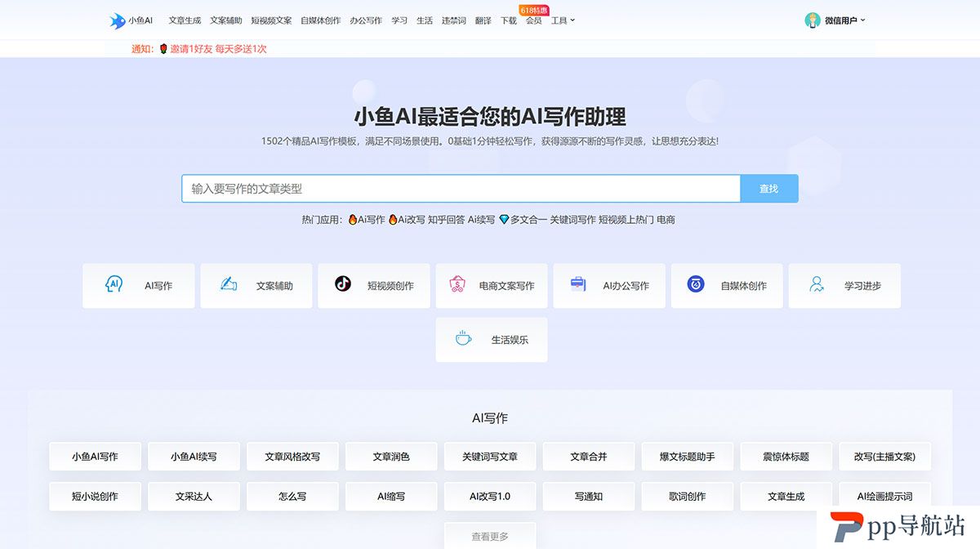Image resolution: width=980 pixels, height=549 pixels.
Task: Open 违禁词 in top navigation
Action: (454, 20)
